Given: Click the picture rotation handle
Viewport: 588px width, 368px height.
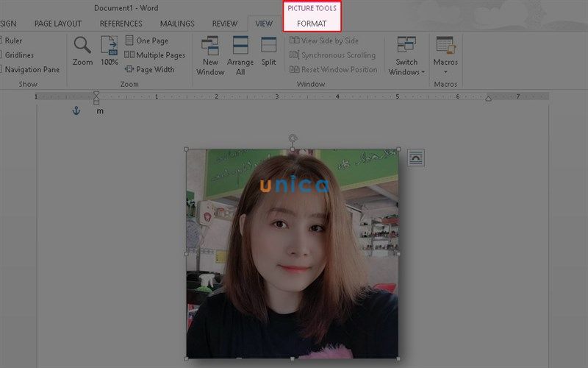Looking at the screenshot, I should (293, 138).
